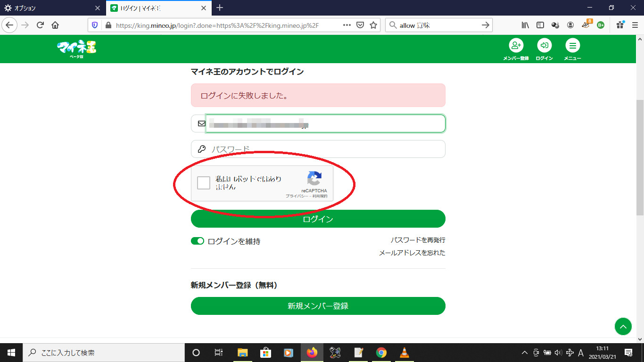Show hidden system tray icons chevron

pos(524,353)
